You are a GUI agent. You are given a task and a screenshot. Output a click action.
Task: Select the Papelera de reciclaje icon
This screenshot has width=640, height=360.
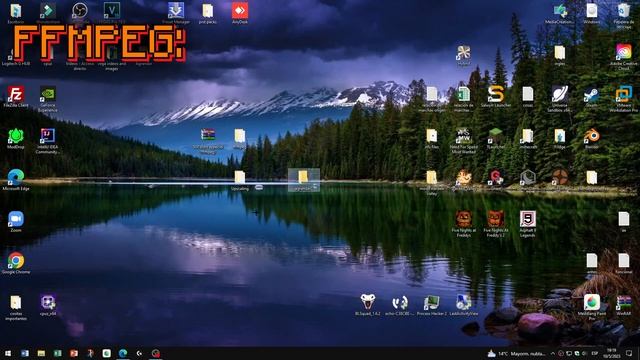coord(624,16)
